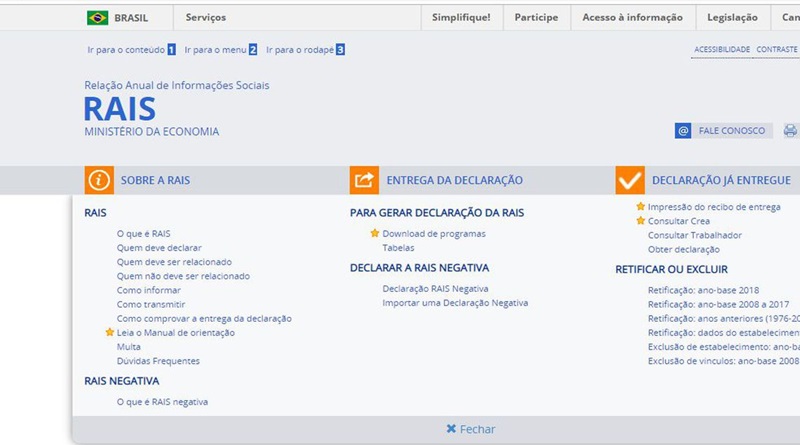The image size is (800, 445).
Task: Select the ENTREGA DA DECLARAÇÃO tab
Action: (455, 180)
